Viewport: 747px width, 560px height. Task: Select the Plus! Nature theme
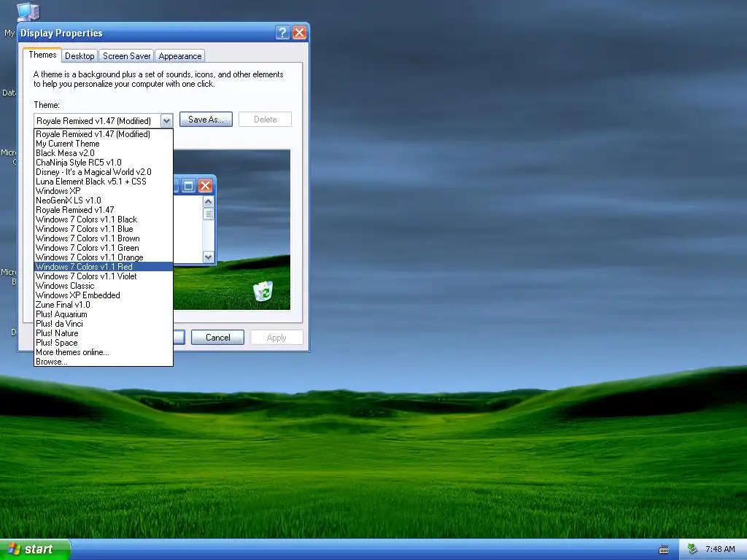104,333
